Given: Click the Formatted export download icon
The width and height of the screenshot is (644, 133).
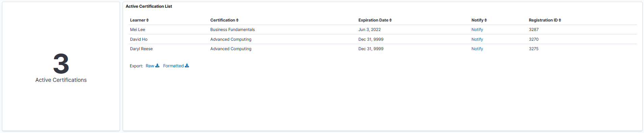Looking at the screenshot, I should click(x=187, y=66).
